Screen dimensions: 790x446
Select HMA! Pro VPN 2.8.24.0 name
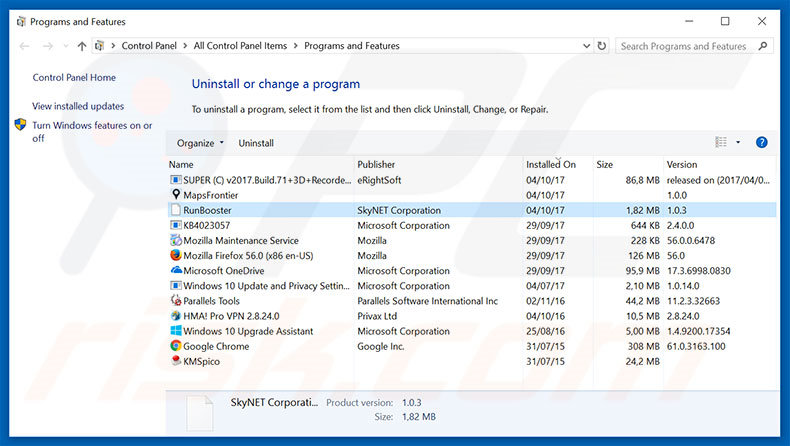click(x=231, y=316)
